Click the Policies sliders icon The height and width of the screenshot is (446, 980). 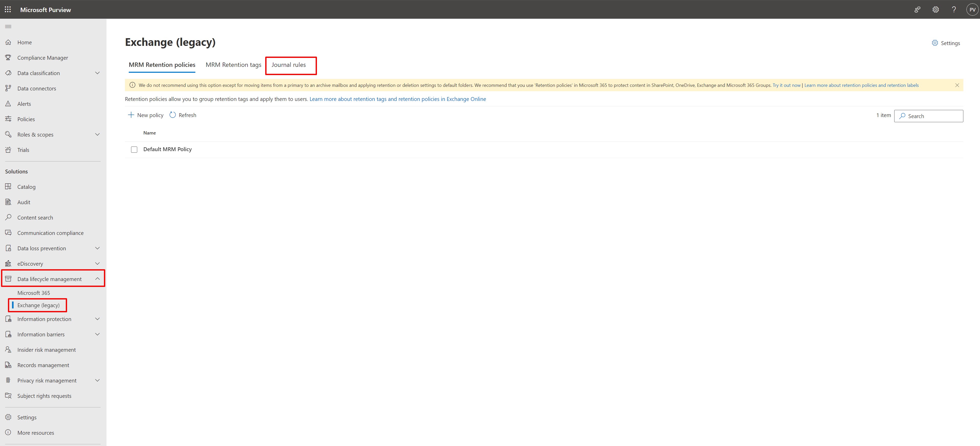(8, 119)
